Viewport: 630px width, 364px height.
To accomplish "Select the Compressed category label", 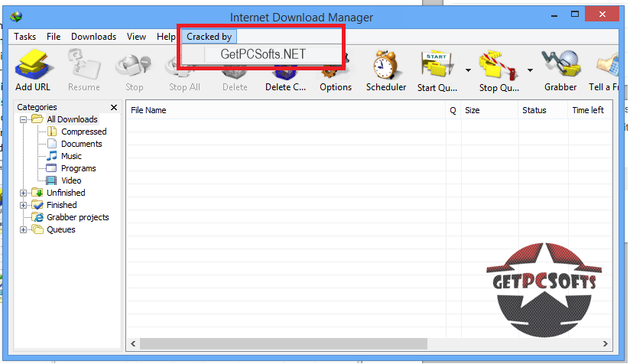I will pos(83,132).
